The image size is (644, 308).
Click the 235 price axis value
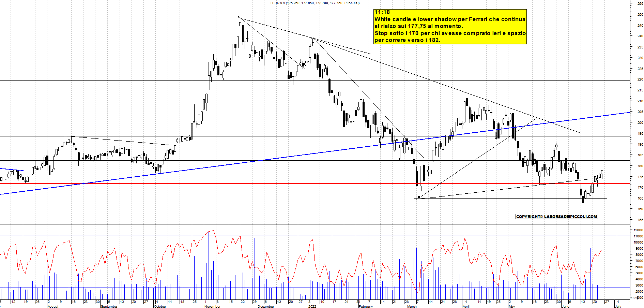640,47
